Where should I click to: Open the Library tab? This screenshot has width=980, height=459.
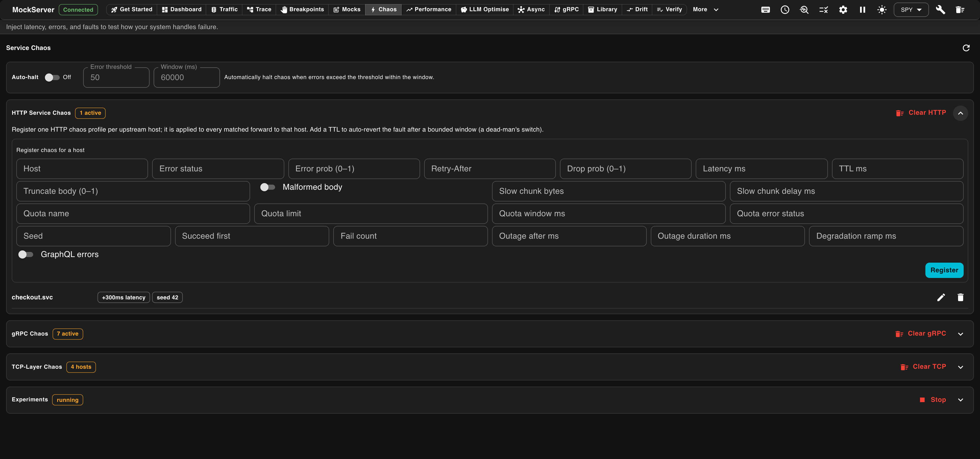point(603,9)
